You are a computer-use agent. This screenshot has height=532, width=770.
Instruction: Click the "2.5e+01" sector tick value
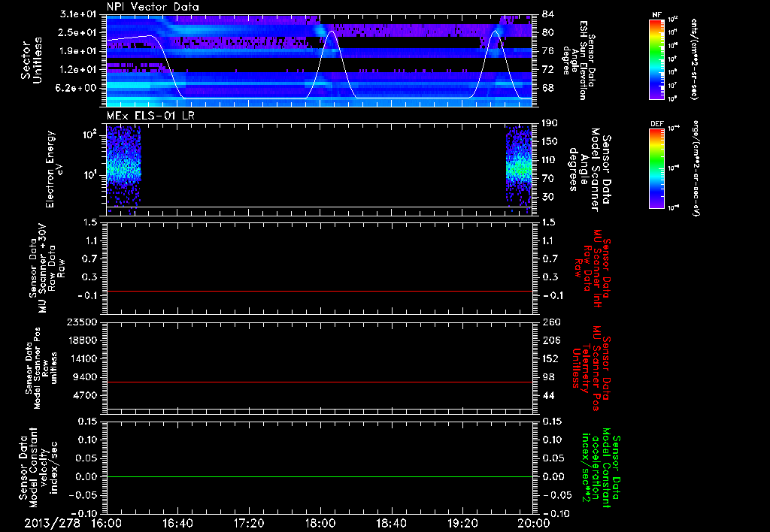78,32
